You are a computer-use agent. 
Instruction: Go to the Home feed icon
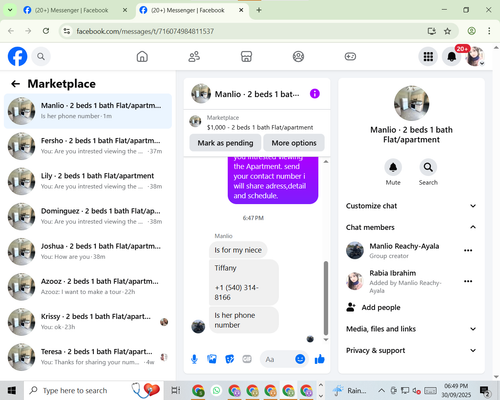coord(142,56)
